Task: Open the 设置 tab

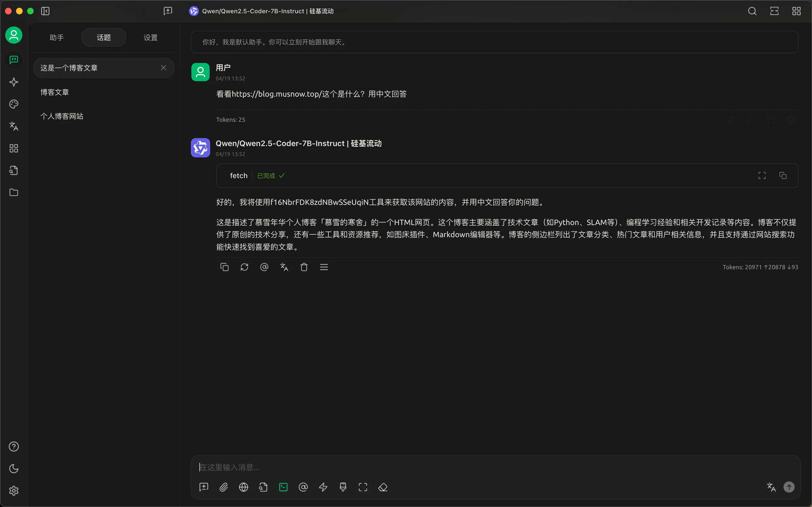Action: pos(150,37)
